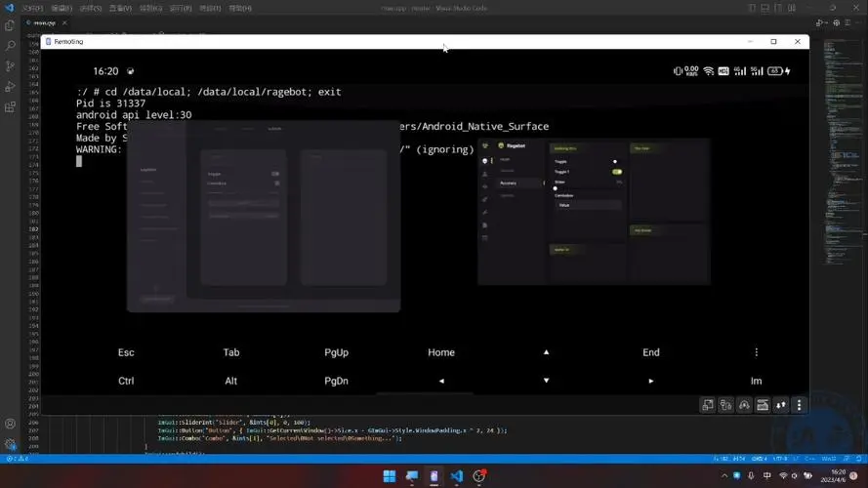Click the Ragebot sidebar document icon
868x488 pixels.
[x=485, y=225]
